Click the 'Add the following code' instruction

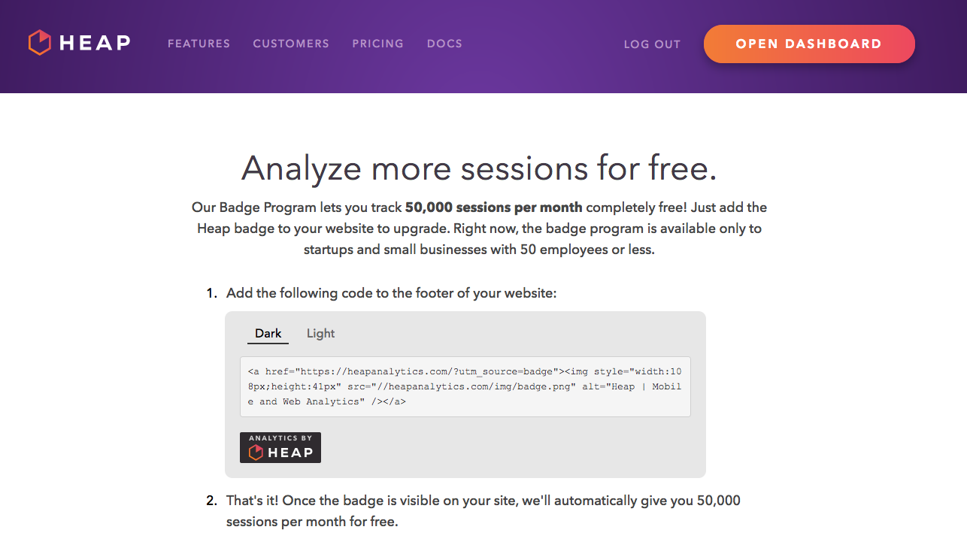click(392, 293)
